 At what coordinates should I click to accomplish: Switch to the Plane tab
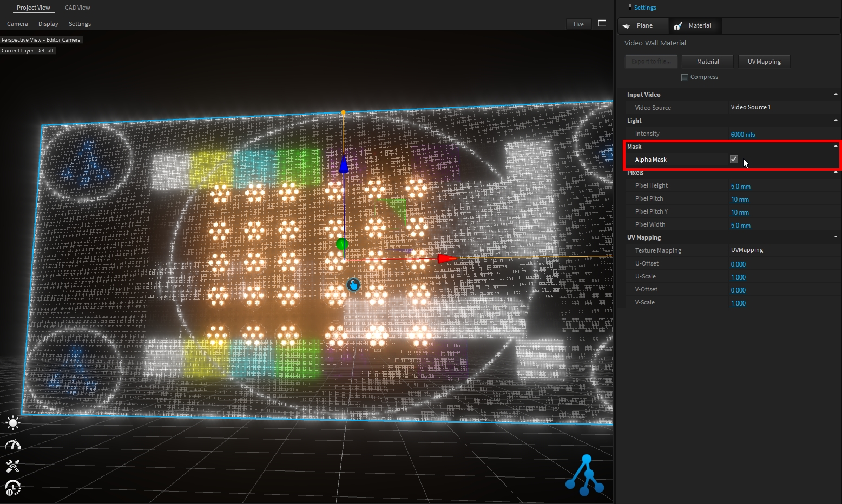click(x=644, y=25)
